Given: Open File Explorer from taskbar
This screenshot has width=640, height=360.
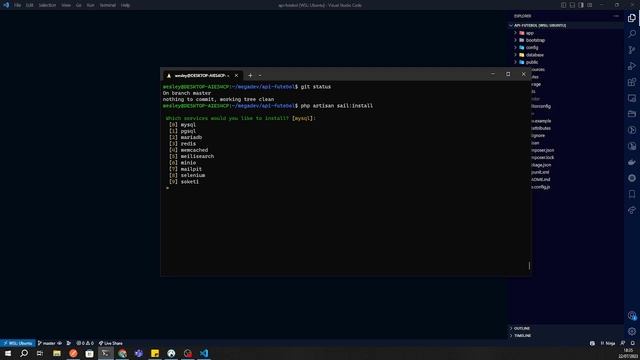Looking at the screenshot, I should click(57, 353).
